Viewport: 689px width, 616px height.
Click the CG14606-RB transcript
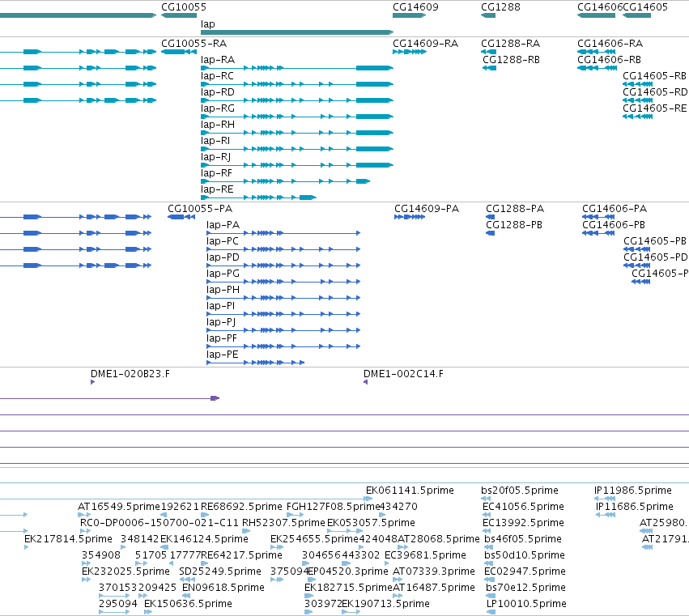598,68
